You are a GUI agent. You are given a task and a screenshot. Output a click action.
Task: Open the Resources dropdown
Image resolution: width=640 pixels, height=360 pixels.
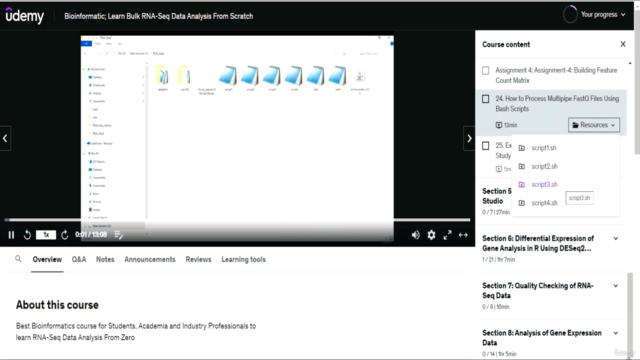[594, 125]
